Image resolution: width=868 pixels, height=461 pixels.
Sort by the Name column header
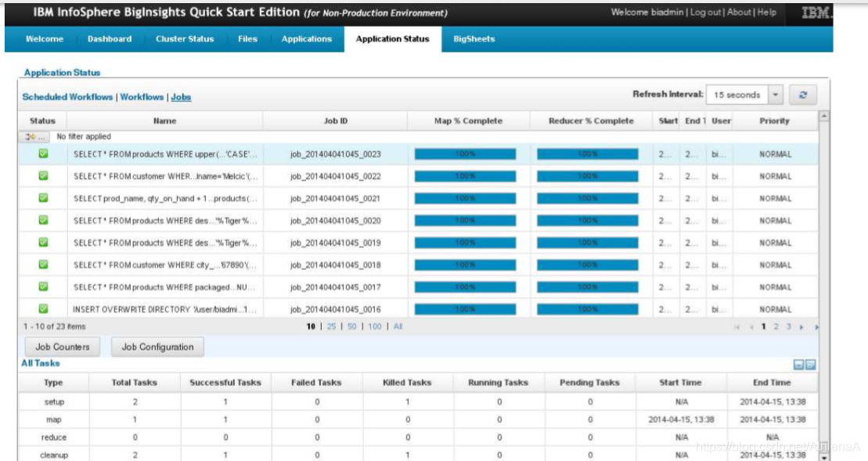(x=165, y=121)
